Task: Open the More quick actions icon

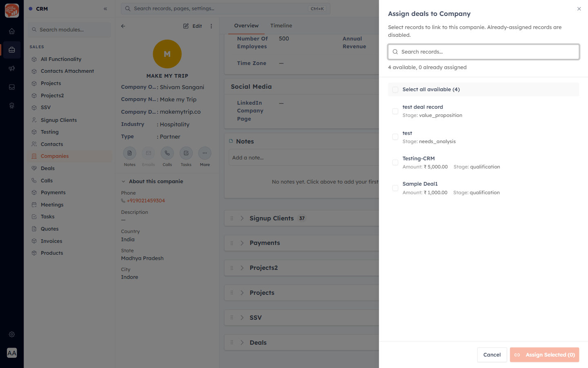Action: [205, 153]
